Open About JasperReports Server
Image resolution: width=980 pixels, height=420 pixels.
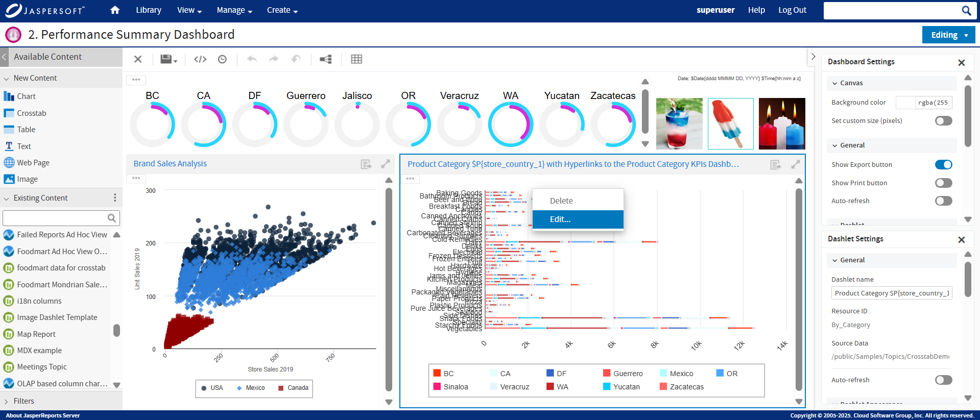click(x=43, y=415)
